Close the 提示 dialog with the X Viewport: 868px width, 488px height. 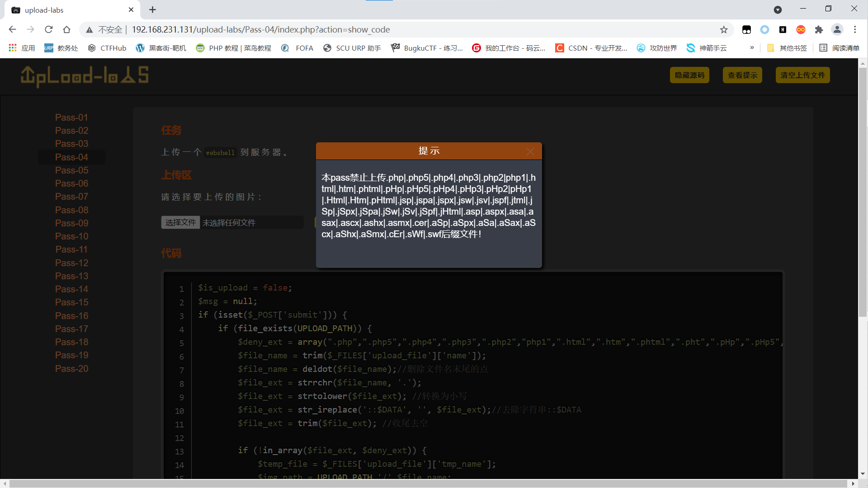pos(530,151)
